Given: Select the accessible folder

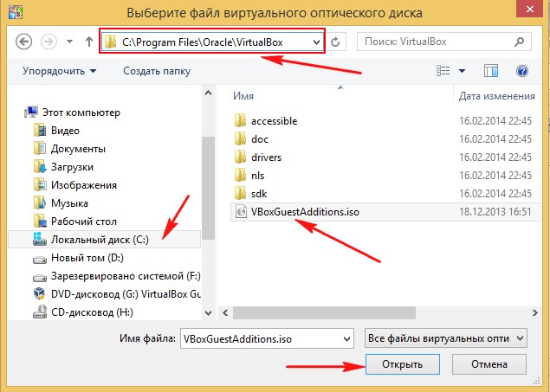Looking at the screenshot, I should pyautogui.click(x=266, y=121).
